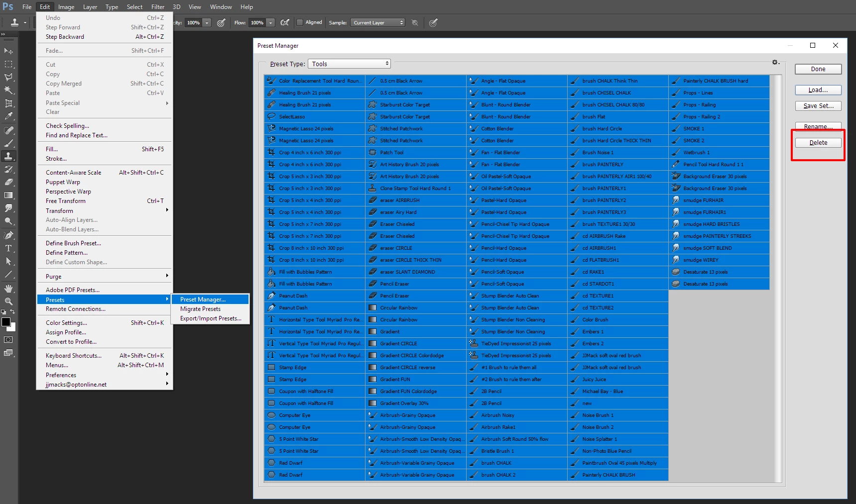Click Done in Preset Manager
The height and width of the screenshot is (504, 856).
coord(818,69)
